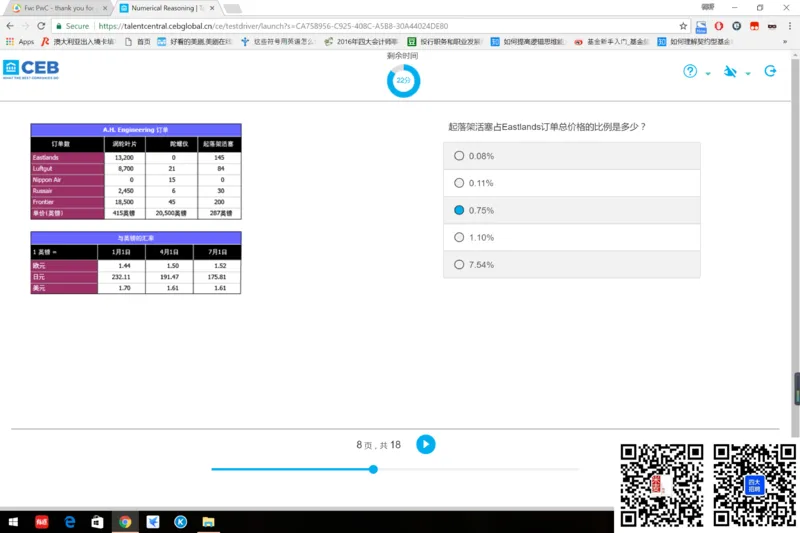Open the blue bird app in taskbar

coord(153,522)
